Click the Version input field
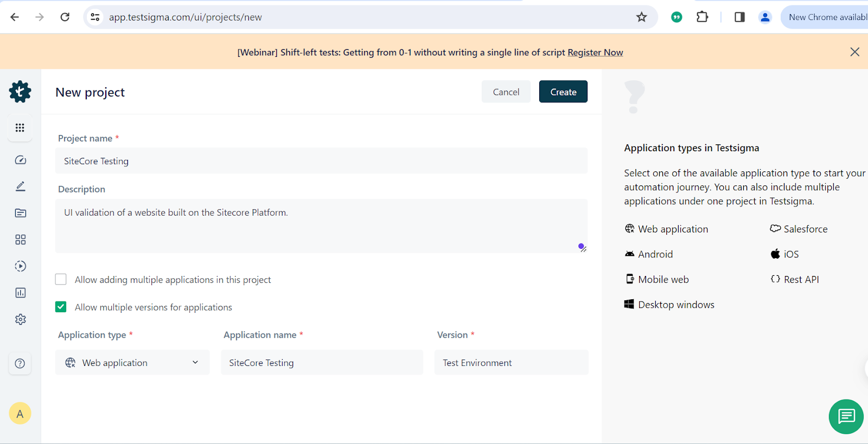 pyautogui.click(x=511, y=363)
